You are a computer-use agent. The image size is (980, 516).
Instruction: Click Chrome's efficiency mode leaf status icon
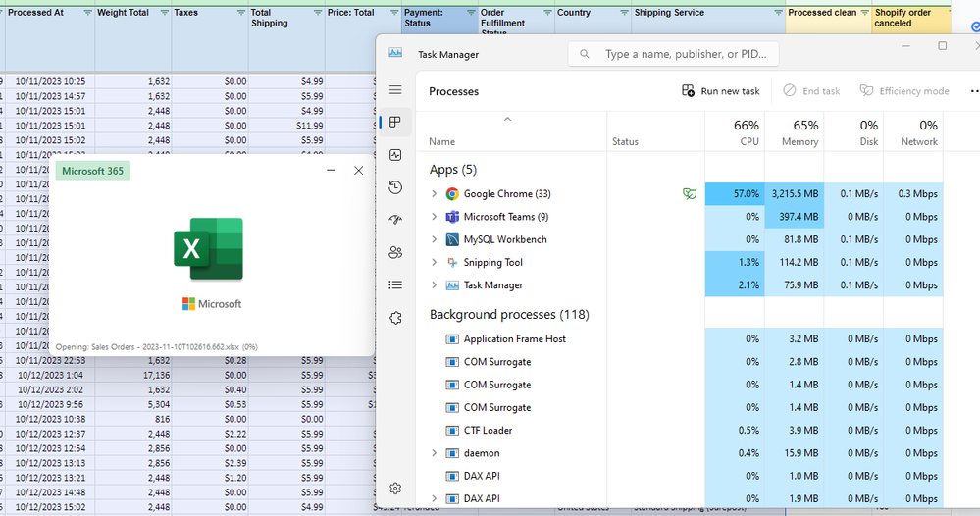pos(690,194)
